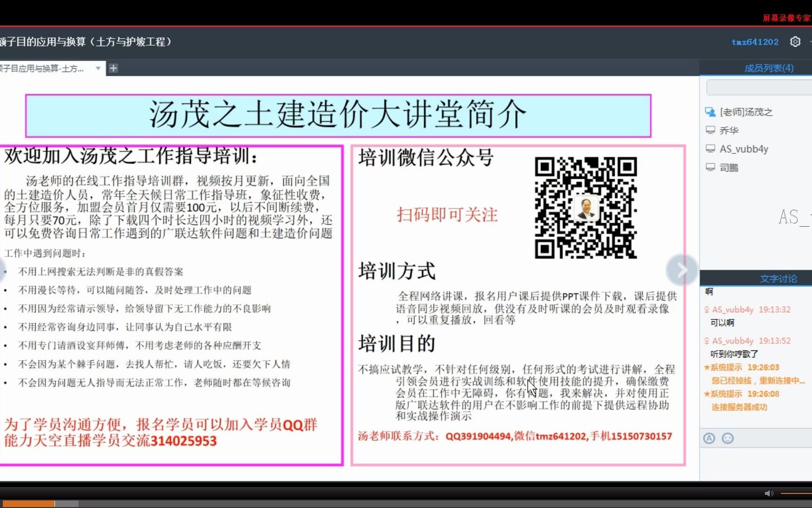Click the teacher 汤茂之 member icon

click(x=710, y=112)
